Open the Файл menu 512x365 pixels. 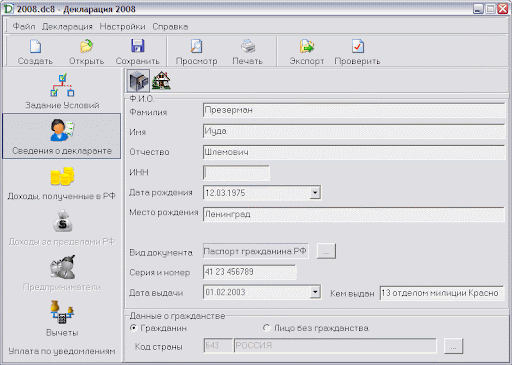[x=24, y=26]
